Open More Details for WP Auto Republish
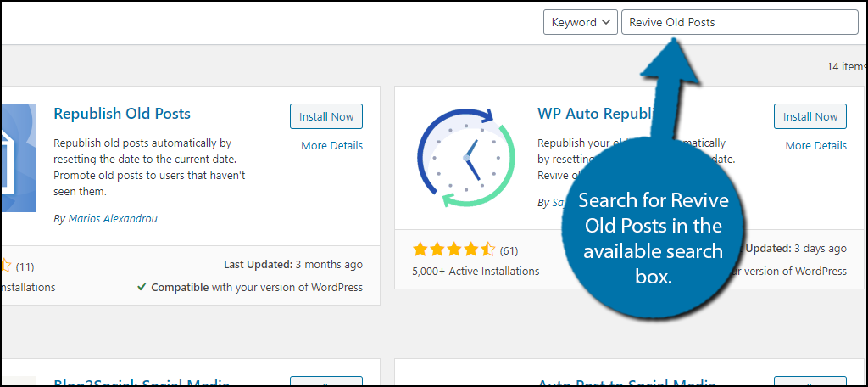This screenshot has height=387, width=868. point(815,145)
